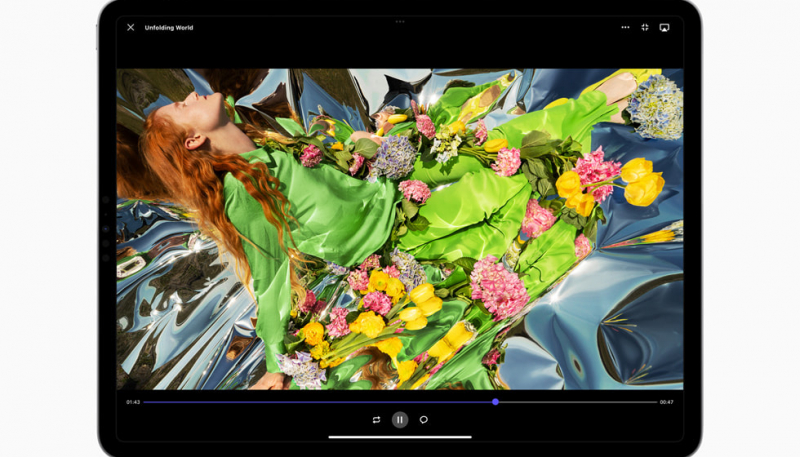Toggle the 00:47 remaining time display
The image size is (800, 457).
(666, 402)
